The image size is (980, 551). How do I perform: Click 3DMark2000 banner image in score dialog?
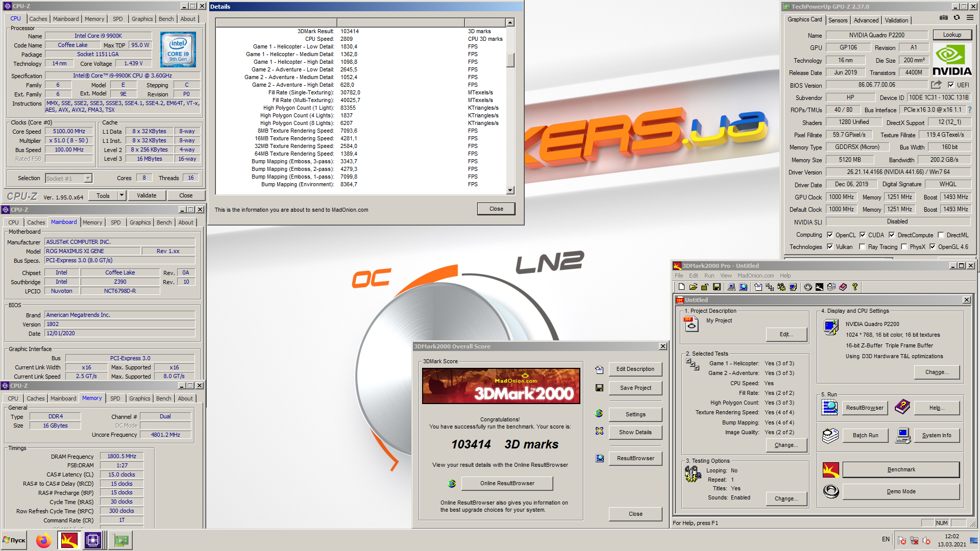click(x=501, y=386)
